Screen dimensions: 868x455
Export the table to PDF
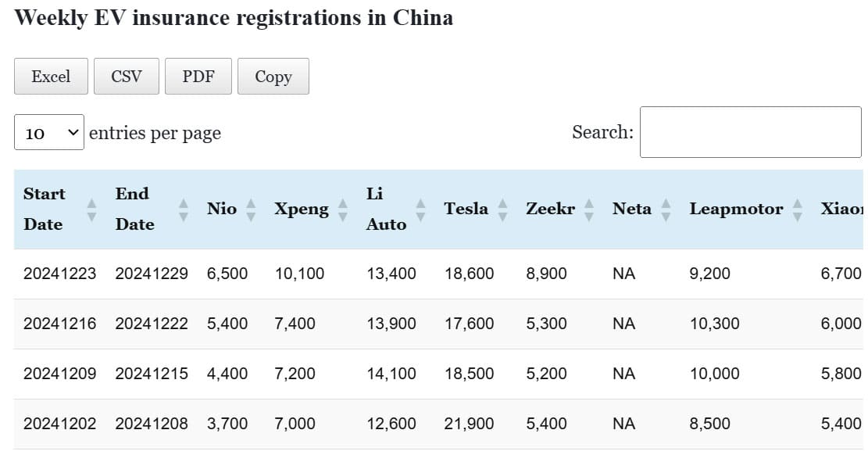pyautogui.click(x=198, y=77)
